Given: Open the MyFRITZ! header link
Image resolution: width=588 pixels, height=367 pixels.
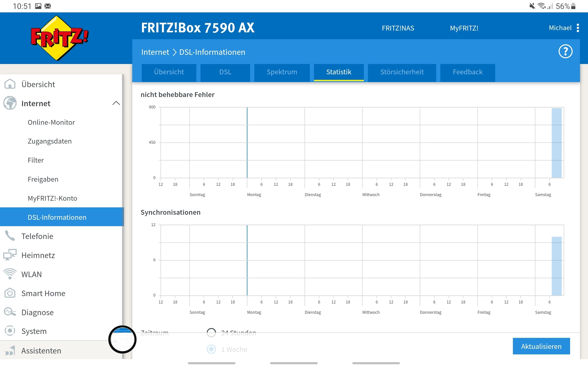Looking at the screenshot, I should tap(464, 28).
